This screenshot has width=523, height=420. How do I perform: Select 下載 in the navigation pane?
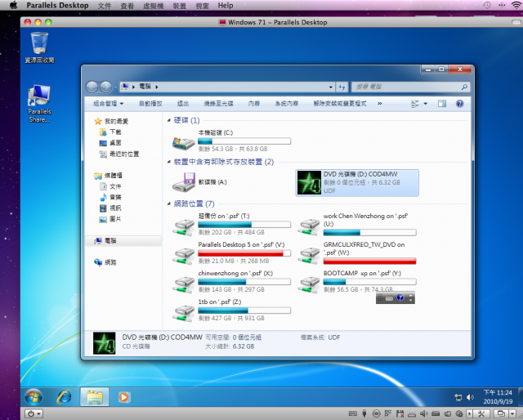(115, 132)
